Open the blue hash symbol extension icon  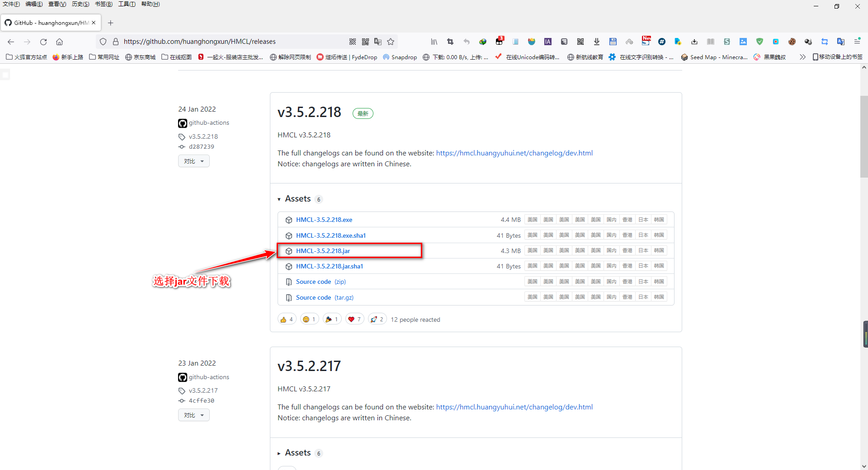click(x=662, y=42)
